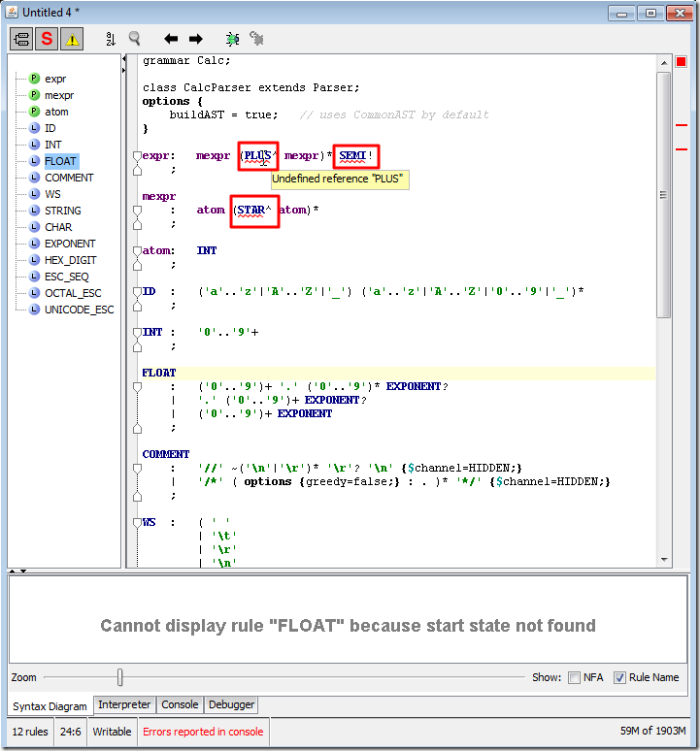
Task: Select the FLOAT rule in tree
Action: click(61, 161)
